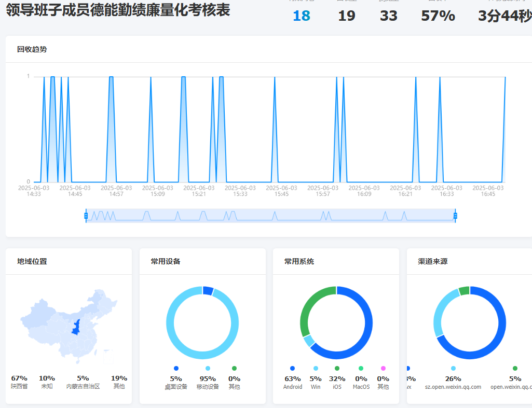532x408 pixels.
Task: Click the 常用设备 card heading
Action: (x=166, y=262)
